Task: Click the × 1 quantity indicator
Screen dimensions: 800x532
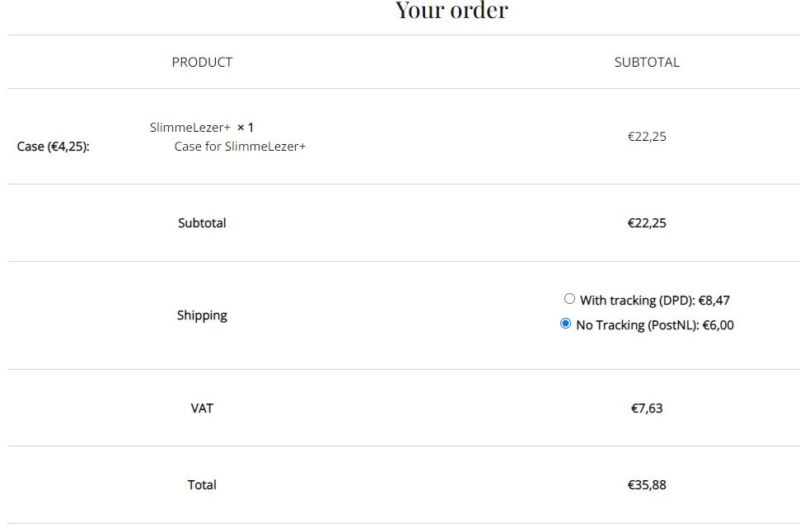Action: pos(246,128)
